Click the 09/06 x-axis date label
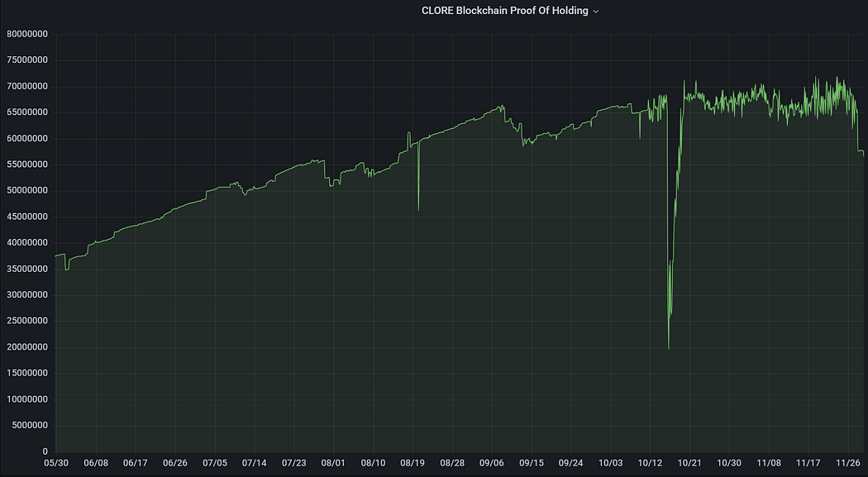 pyautogui.click(x=492, y=463)
